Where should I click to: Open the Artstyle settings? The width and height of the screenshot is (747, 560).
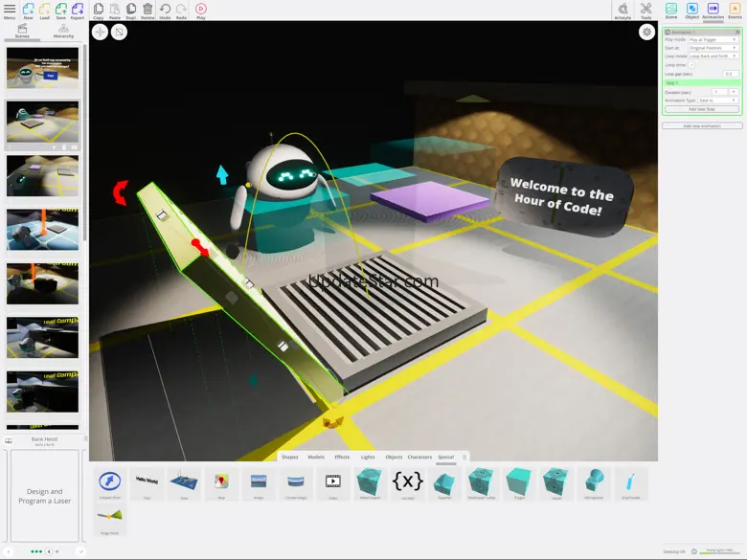[x=622, y=11]
